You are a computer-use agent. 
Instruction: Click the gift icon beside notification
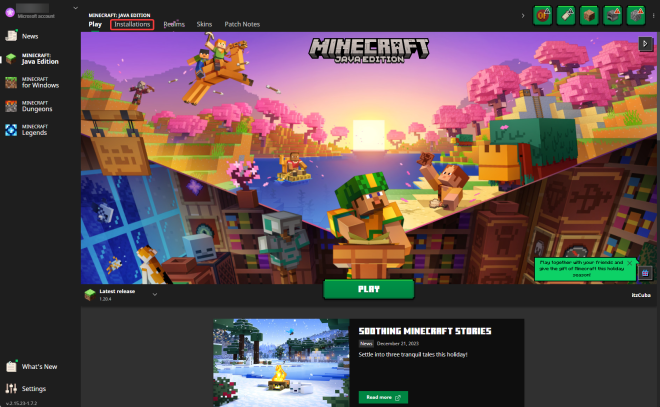pyautogui.click(x=645, y=273)
